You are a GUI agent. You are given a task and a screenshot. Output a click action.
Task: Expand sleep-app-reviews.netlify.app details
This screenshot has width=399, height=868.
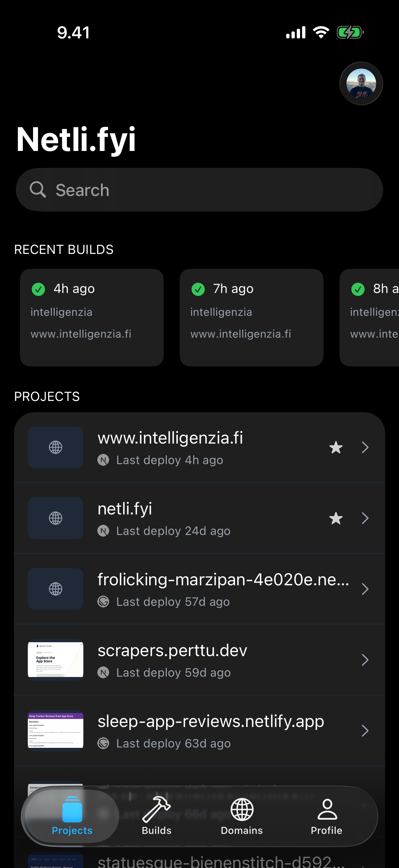pos(366,731)
